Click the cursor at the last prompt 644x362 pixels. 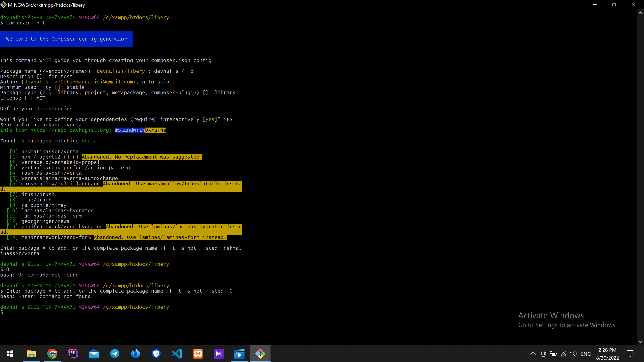coord(6,312)
